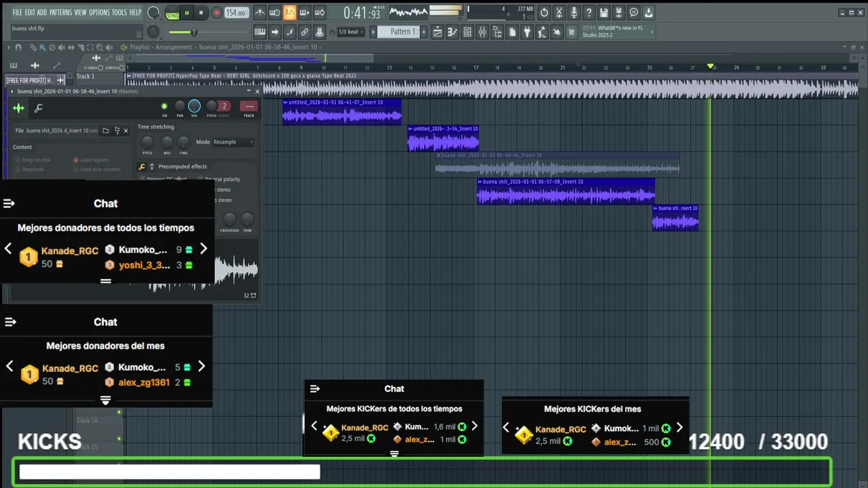
Task: Toggle wait for input to start playing
Action: (275, 12)
